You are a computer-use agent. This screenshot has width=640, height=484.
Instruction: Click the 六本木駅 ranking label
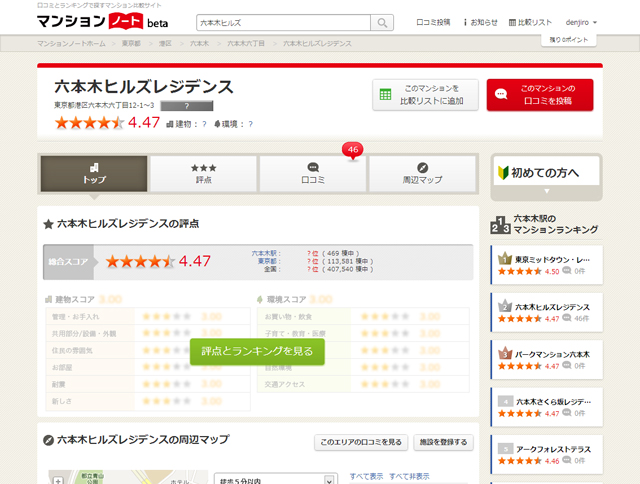pyautogui.click(x=266, y=253)
